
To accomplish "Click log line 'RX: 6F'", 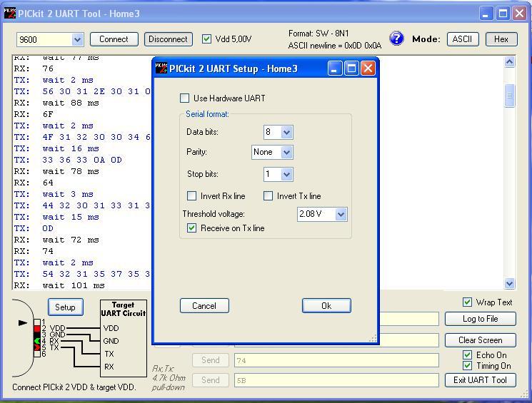I will pyautogui.click(x=34, y=114).
